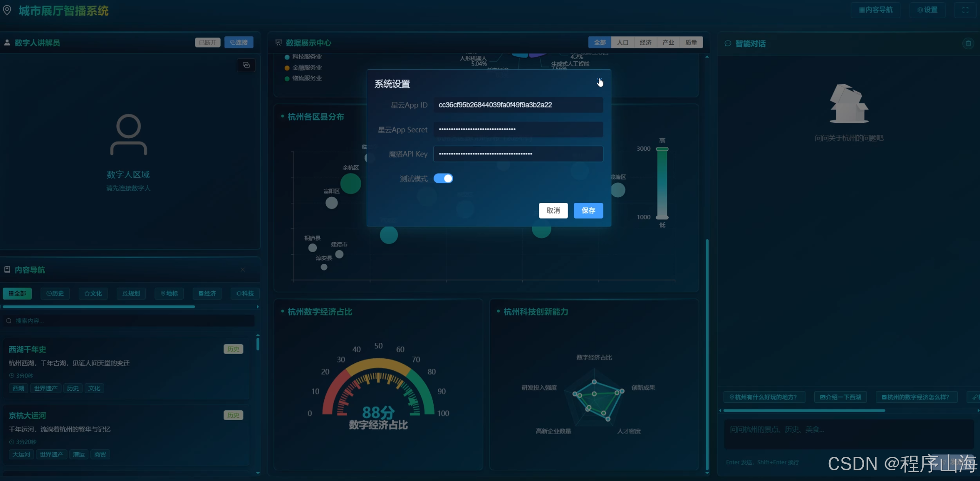The image size is (980, 481).
Task: Click the 星云App Secret password field
Action: [x=518, y=129]
